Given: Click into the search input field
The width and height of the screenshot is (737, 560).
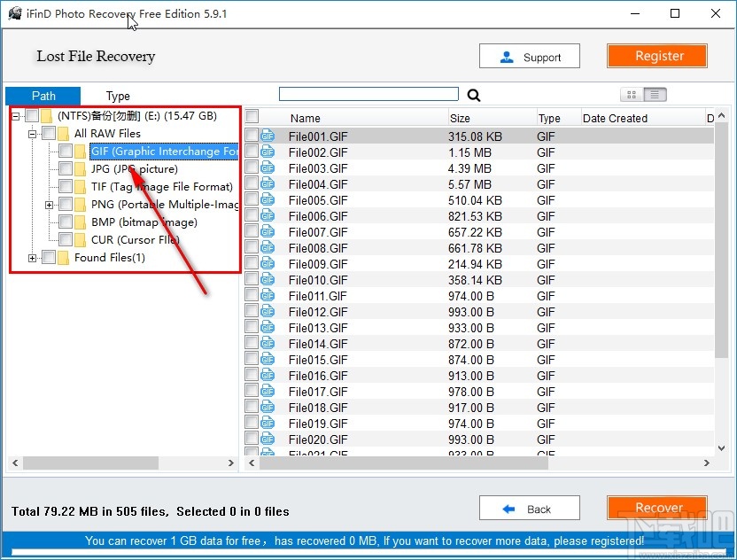Looking at the screenshot, I should (368, 94).
